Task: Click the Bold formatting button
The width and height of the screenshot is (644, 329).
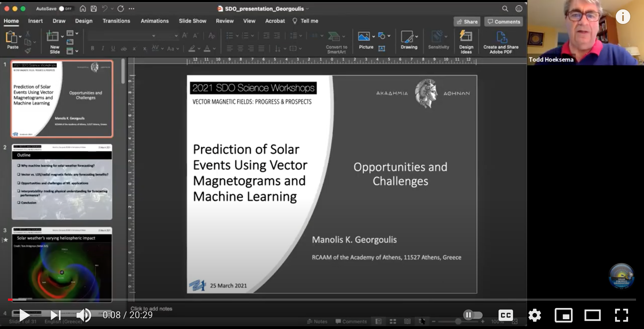Action: (93, 48)
